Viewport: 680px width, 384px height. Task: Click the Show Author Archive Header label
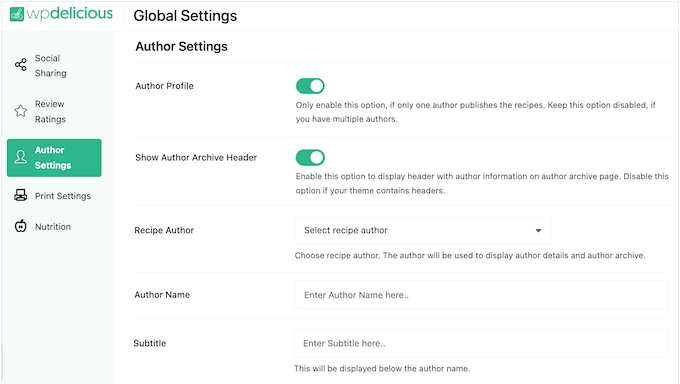click(x=196, y=158)
